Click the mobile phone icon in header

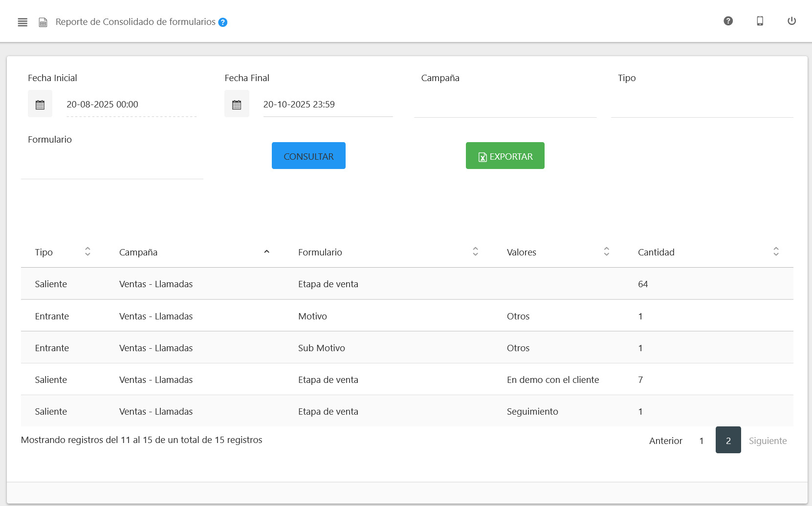click(760, 21)
